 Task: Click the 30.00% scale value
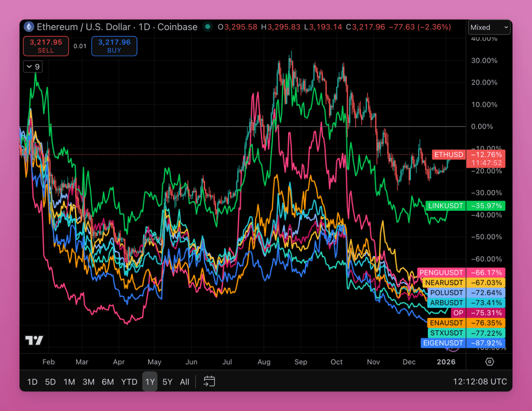(485, 60)
